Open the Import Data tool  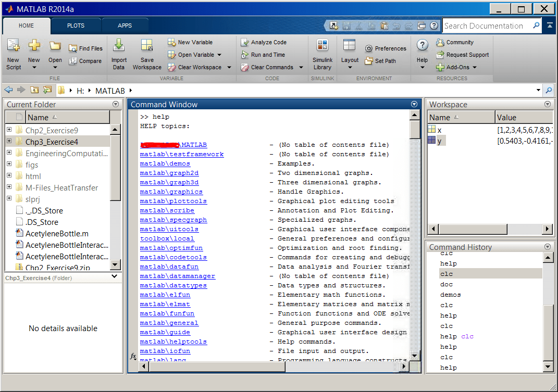119,54
